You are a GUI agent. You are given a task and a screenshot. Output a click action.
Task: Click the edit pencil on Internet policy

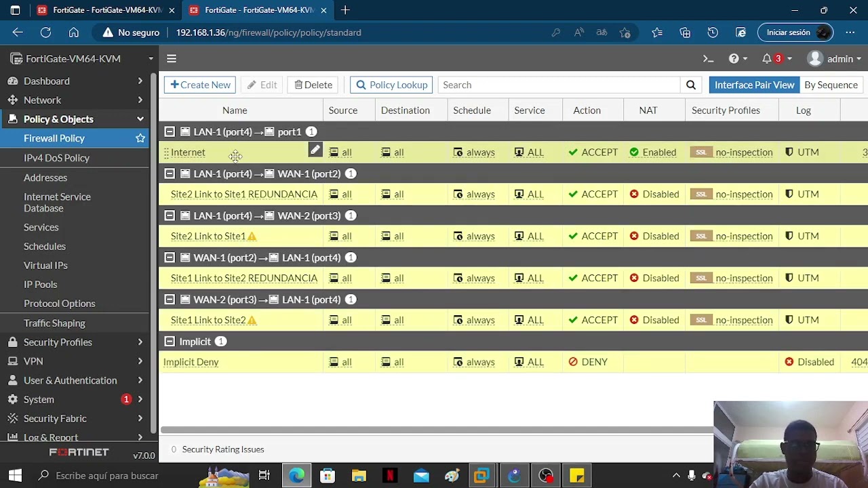315,150
